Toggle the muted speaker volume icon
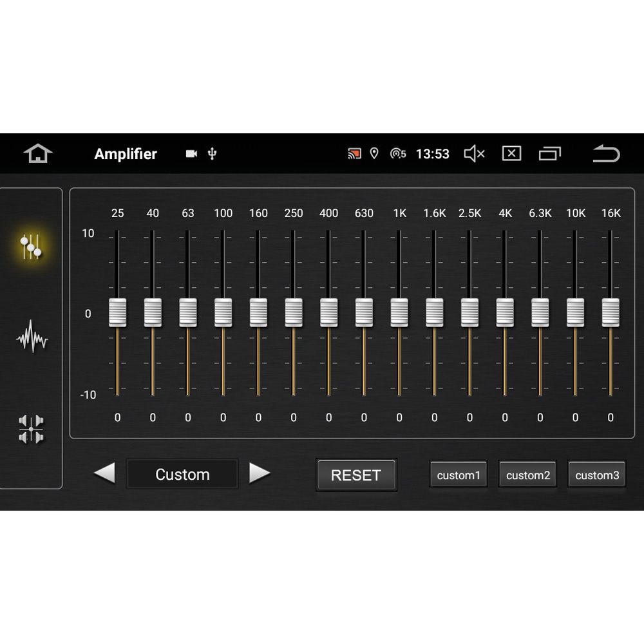Image resolution: width=644 pixels, height=644 pixels. (475, 154)
